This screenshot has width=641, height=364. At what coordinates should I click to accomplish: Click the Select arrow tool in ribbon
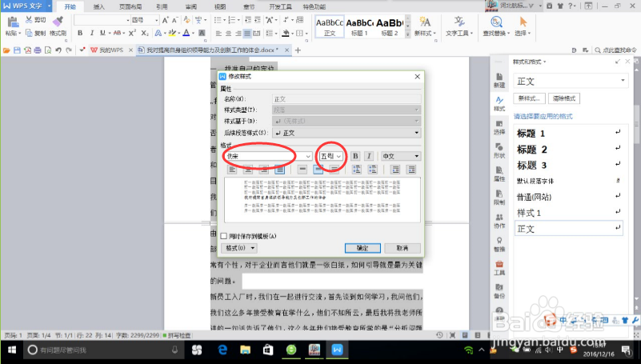(x=523, y=22)
